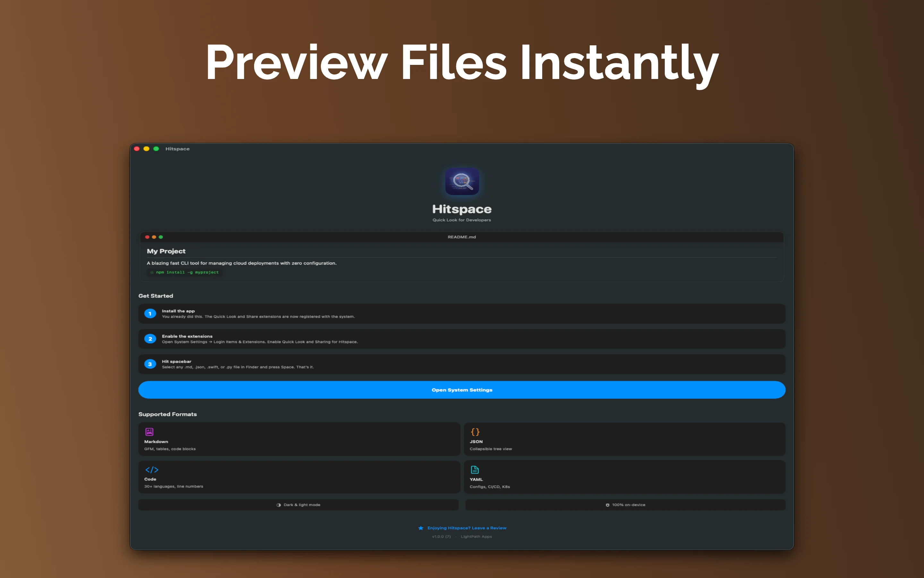Click the JSON format card
This screenshot has height=578, width=924.
[x=625, y=439]
